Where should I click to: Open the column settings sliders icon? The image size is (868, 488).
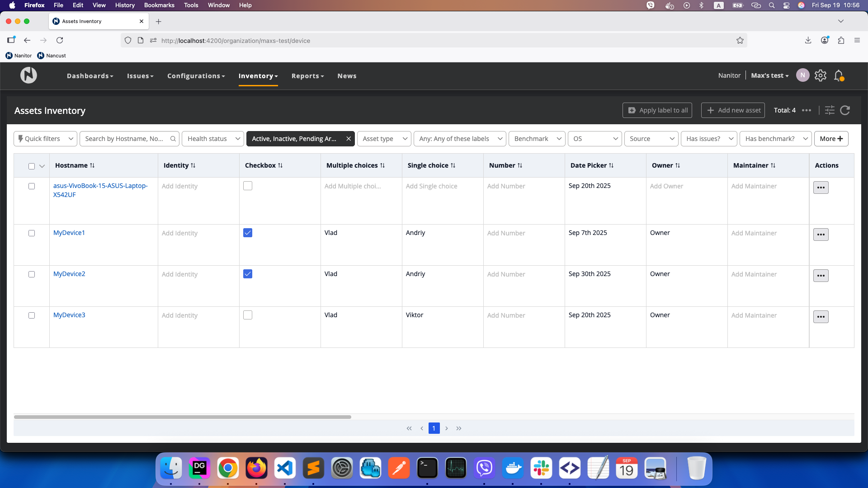coord(830,110)
